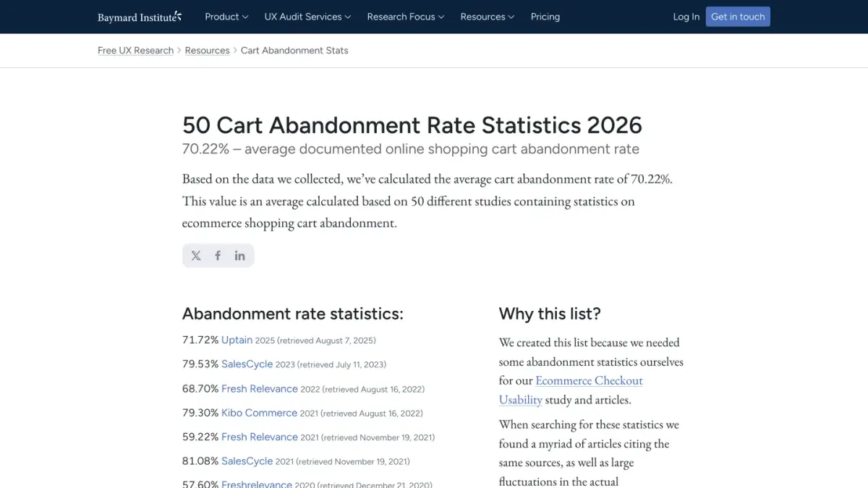Image resolution: width=868 pixels, height=488 pixels.
Task: Open the Fresh Relevance 2022 link
Action: tap(259, 388)
